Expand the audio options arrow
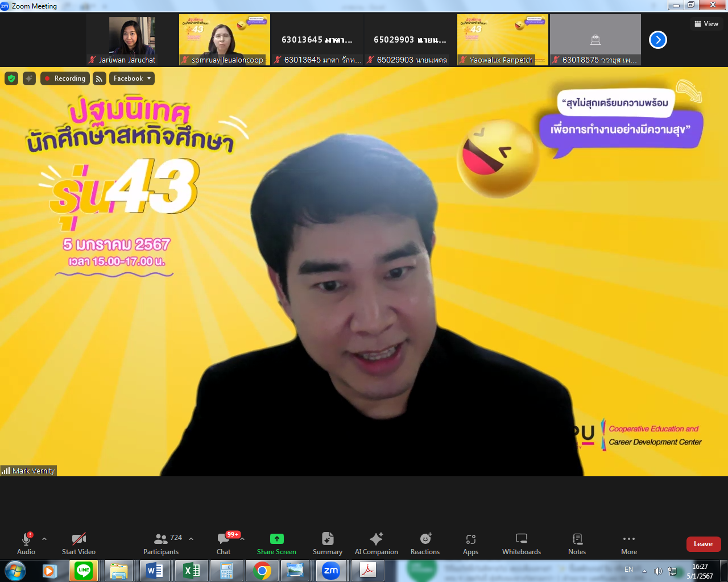The image size is (728, 582). [x=44, y=538]
